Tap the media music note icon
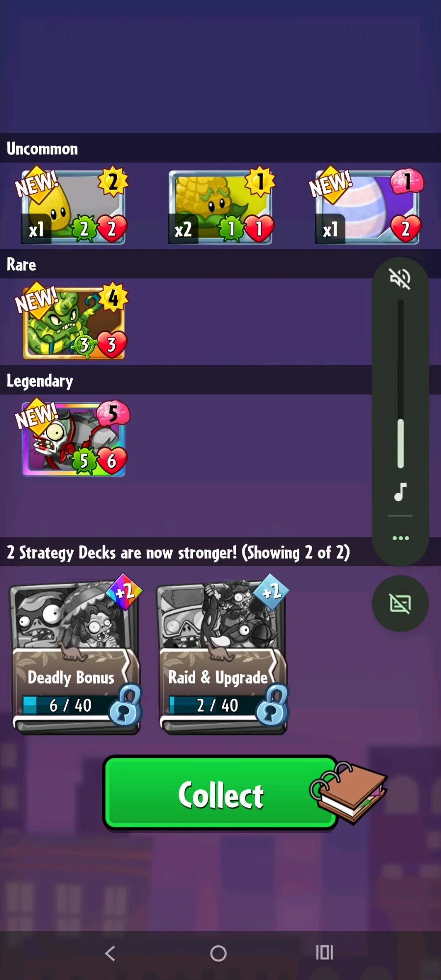 click(400, 492)
